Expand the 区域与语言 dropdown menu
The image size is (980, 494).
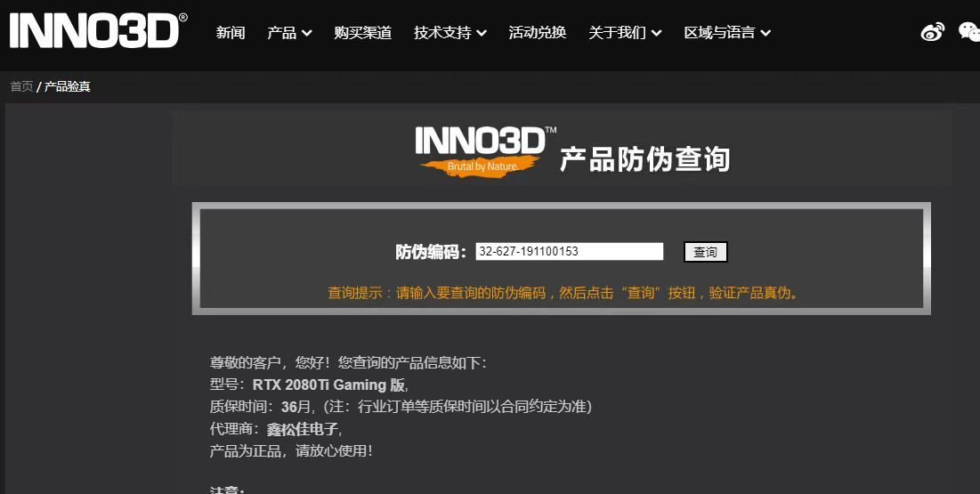point(727,33)
